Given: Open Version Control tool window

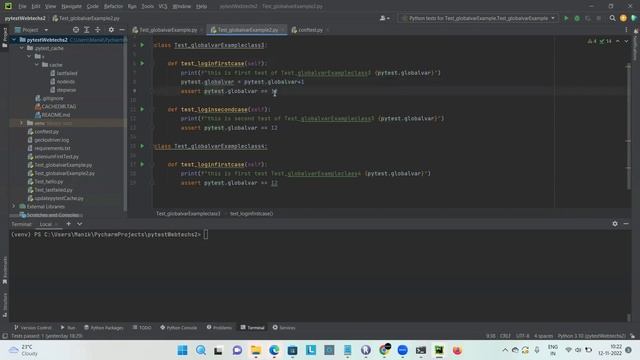Looking at the screenshot, I should coord(33,328).
